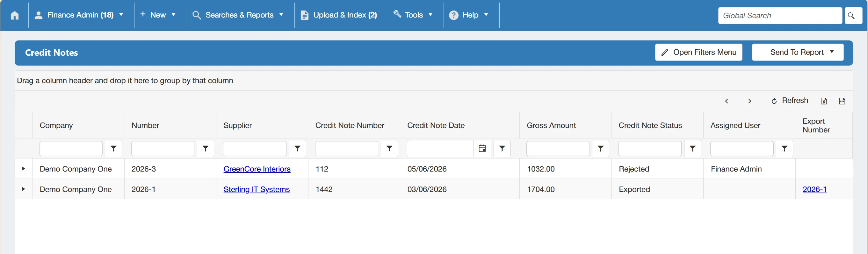This screenshot has height=254, width=868.
Task: Open filter options for Credit Note Status
Action: pos(692,148)
